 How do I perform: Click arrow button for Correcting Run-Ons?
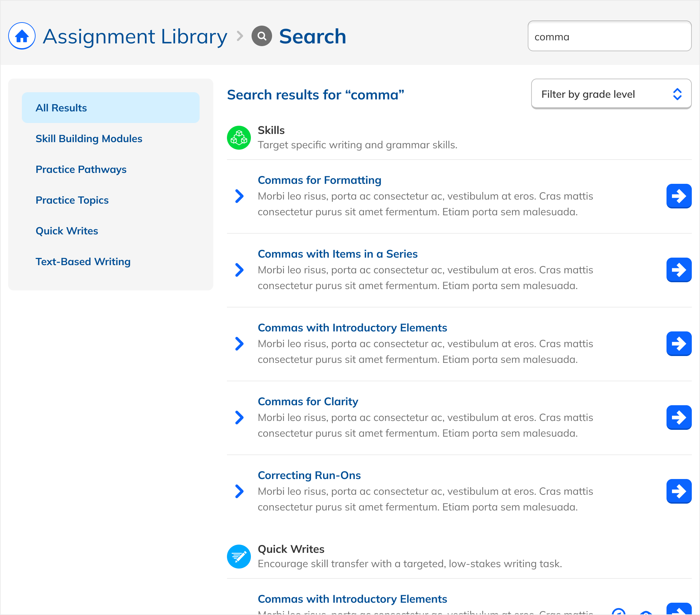click(678, 491)
